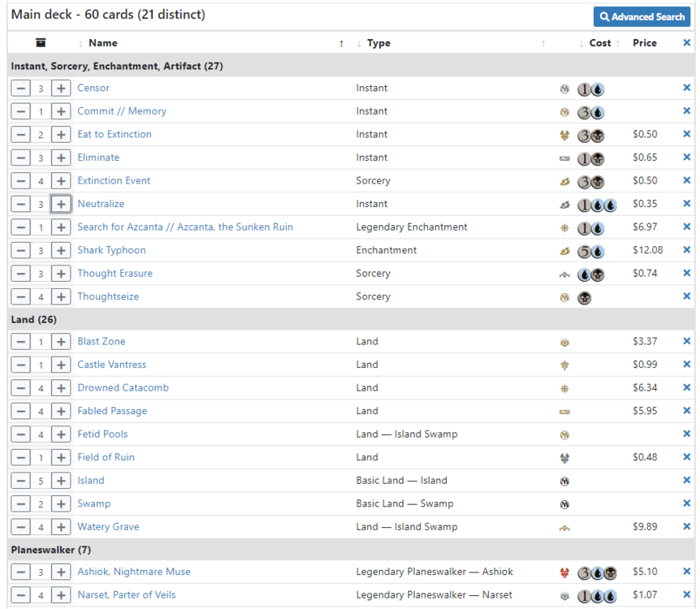Add one more Island with plus button
700x609 pixels.
[x=62, y=481]
